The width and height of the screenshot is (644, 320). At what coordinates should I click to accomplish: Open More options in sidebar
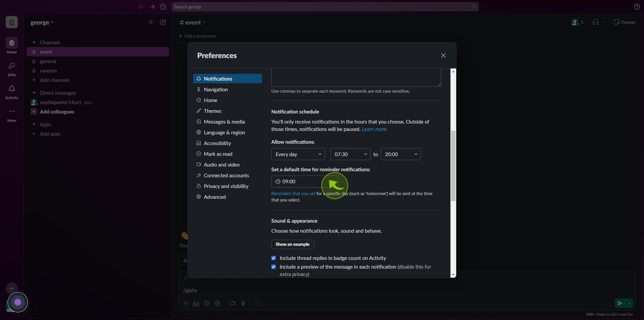(x=12, y=115)
